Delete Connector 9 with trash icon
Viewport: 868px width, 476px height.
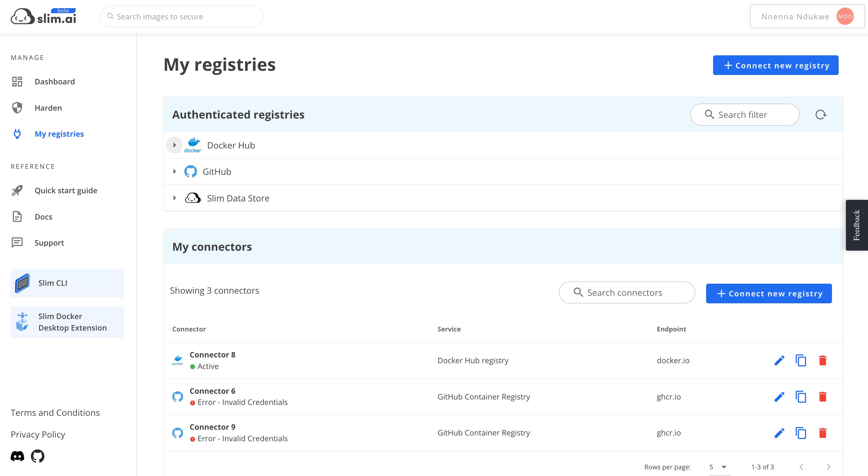pyautogui.click(x=823, y=433)
